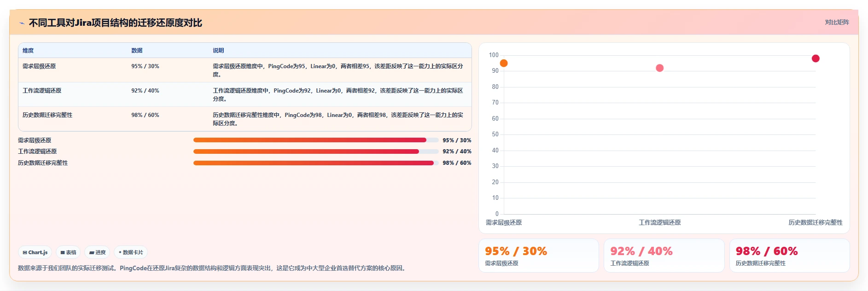Click the y-axis tick label 0

497,214
